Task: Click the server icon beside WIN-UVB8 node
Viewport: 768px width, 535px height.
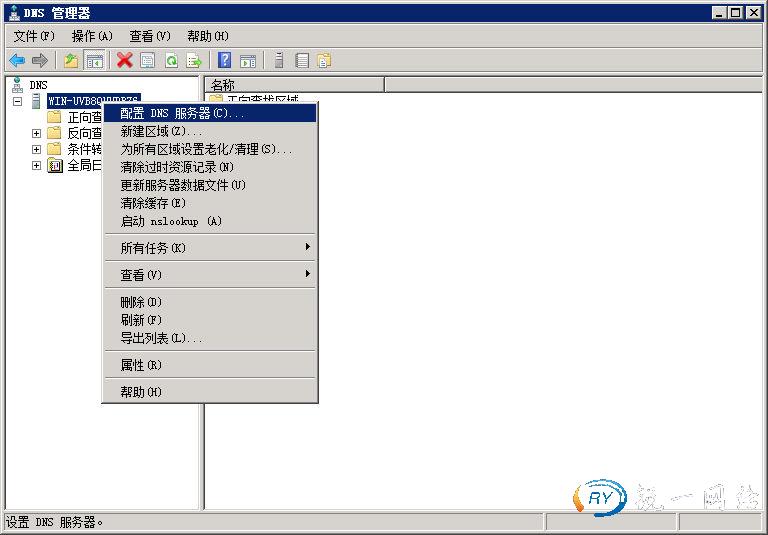Action: (x=36, y=101)
